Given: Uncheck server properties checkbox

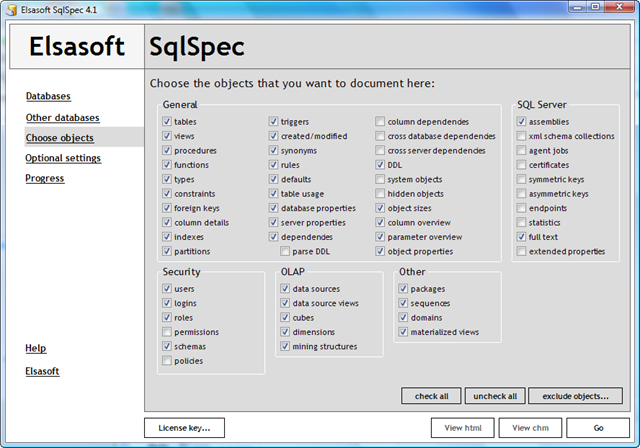Looking at the screenshot, I should coord(273,222).
